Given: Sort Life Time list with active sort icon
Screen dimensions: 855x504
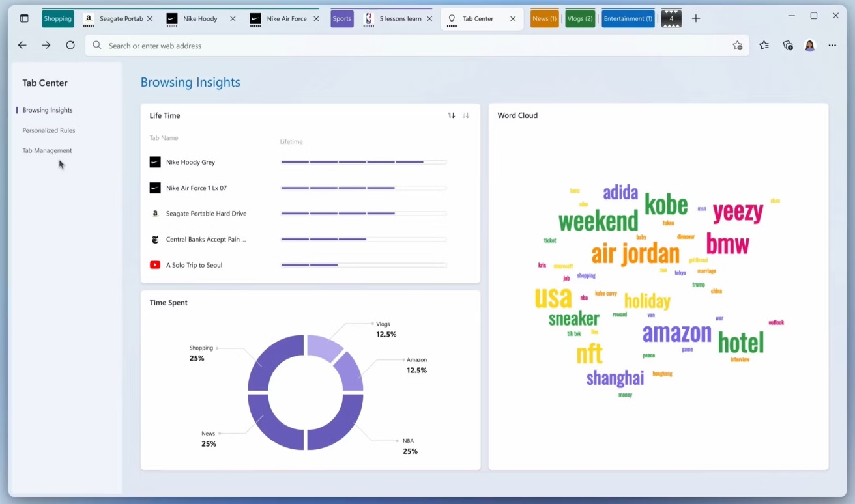Looking at the screenshot, I should (452, 115).
